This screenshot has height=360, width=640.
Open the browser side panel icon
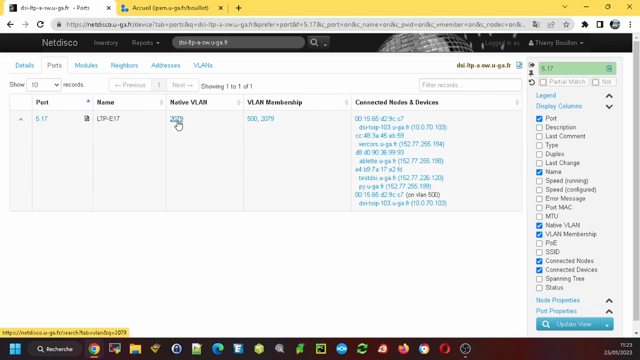pyautogui.click(x=600, y=24)
